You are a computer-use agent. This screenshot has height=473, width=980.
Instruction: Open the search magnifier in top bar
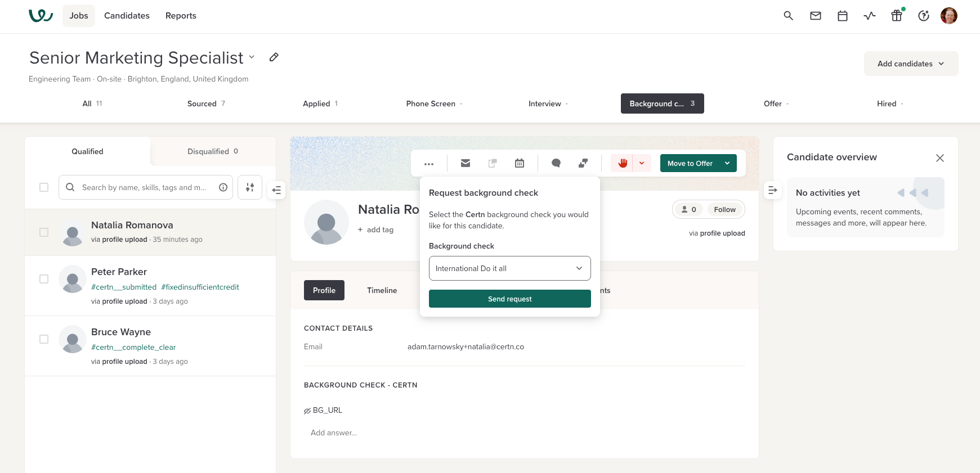788,16
